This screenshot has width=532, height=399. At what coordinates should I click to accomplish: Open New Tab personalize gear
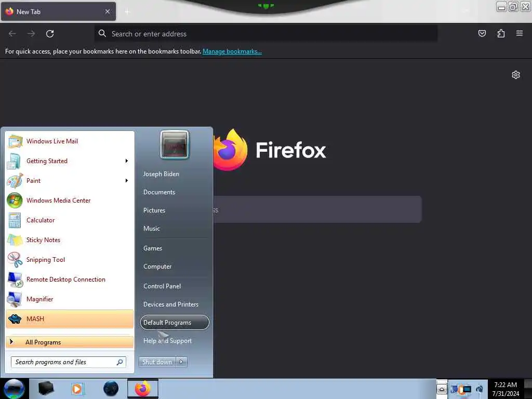coord(516,75)
